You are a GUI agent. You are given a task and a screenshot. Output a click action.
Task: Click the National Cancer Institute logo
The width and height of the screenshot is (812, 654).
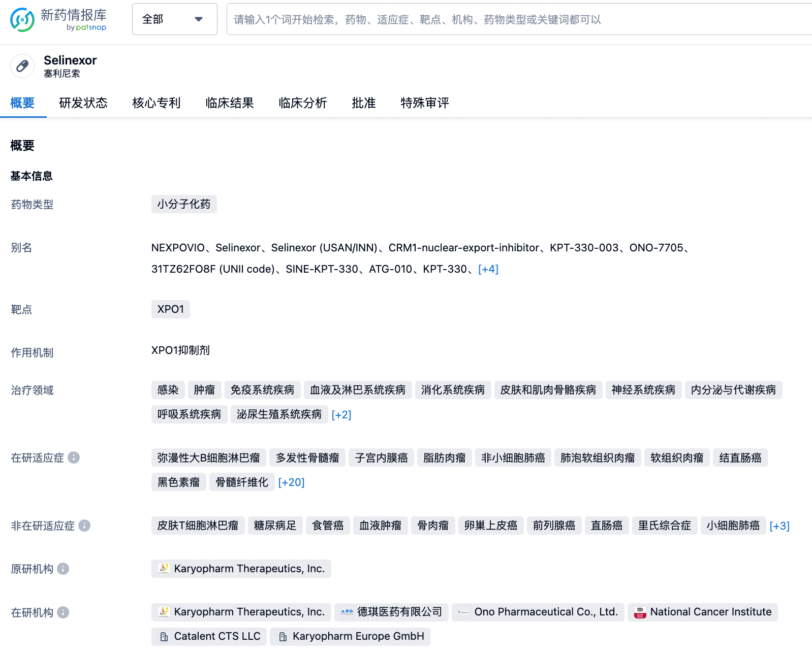(x=640, y=612)
